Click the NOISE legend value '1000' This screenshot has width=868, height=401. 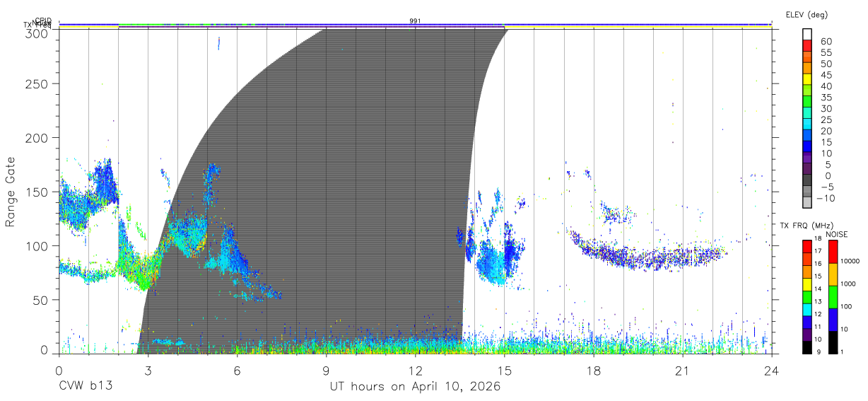pyautogui.click(x=850, y=285)
